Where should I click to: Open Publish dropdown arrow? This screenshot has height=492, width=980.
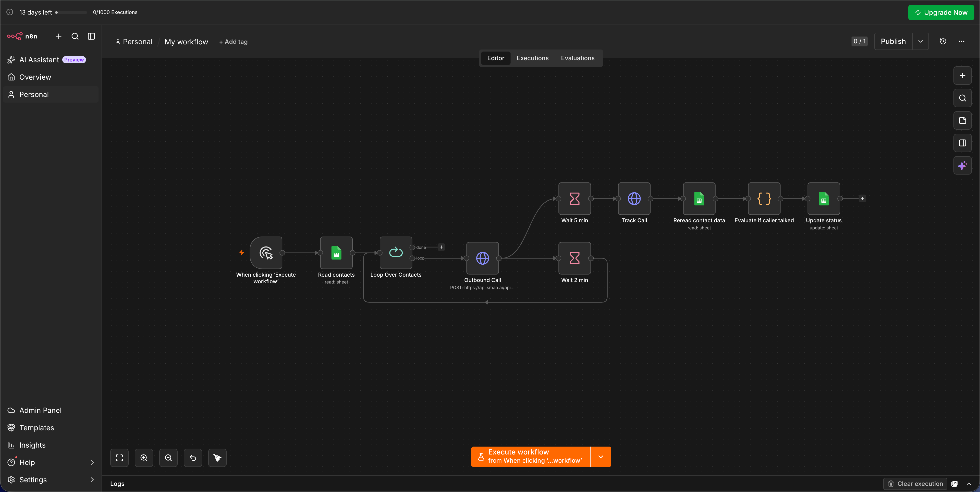[921, 42]
